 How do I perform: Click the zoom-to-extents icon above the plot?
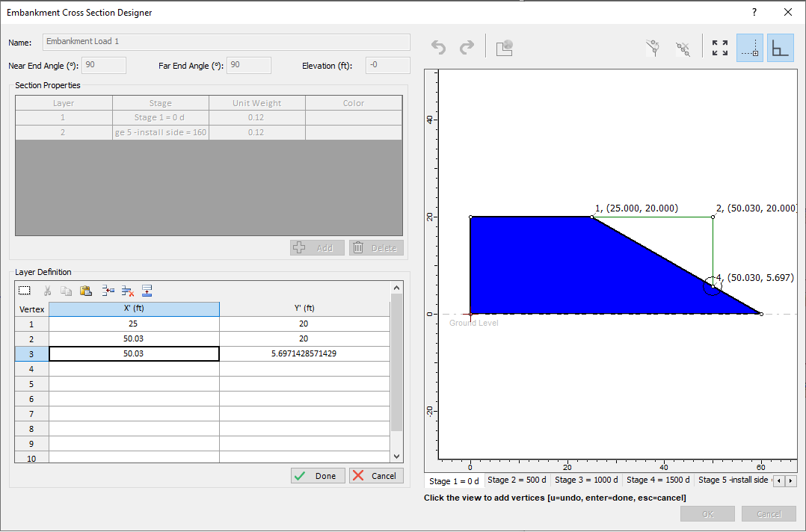click(x=719, y=46)
